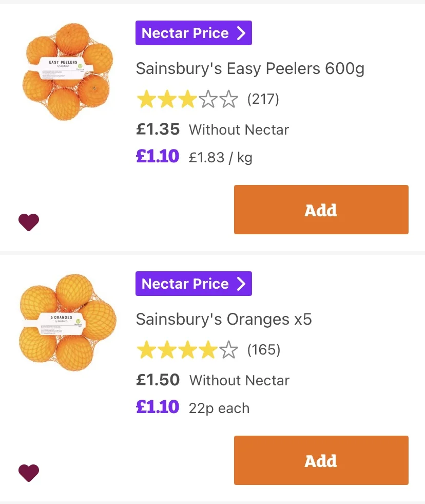Click chevron arrow on Oranges Nectar badge
Viewport: 425px width, 504px height.
pos(241,284)
